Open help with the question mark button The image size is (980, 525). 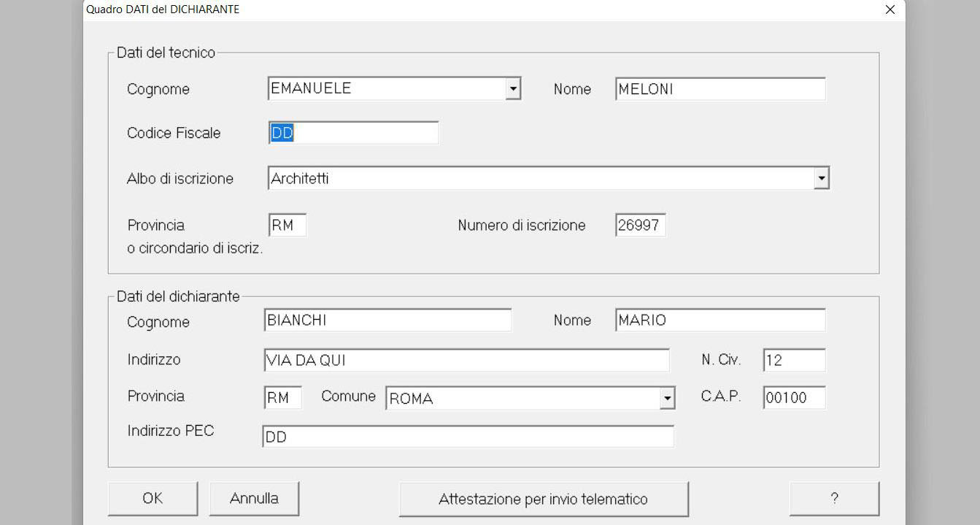tap(833, 499)
